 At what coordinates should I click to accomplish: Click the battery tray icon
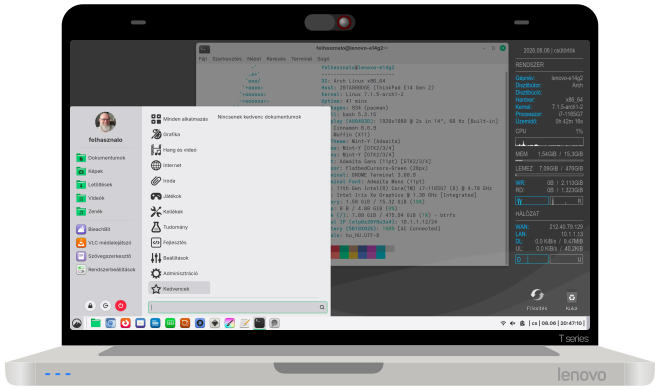(x=522, y=323)
